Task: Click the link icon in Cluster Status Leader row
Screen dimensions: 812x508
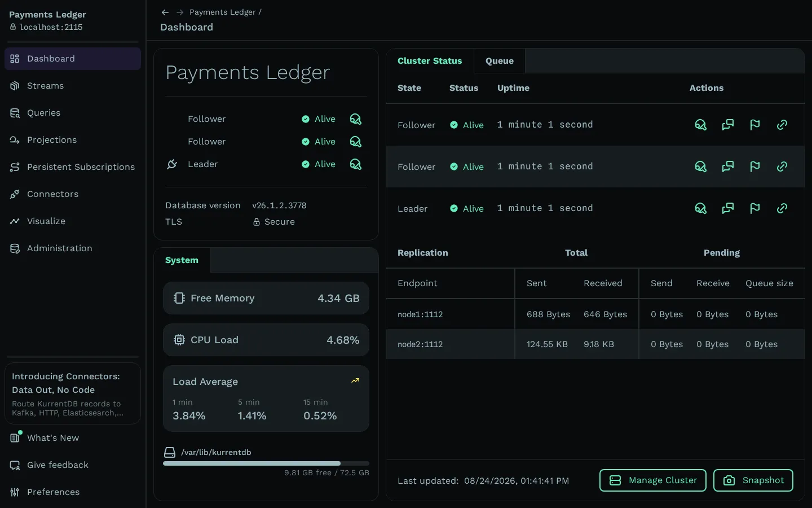Action: (782, 208)
